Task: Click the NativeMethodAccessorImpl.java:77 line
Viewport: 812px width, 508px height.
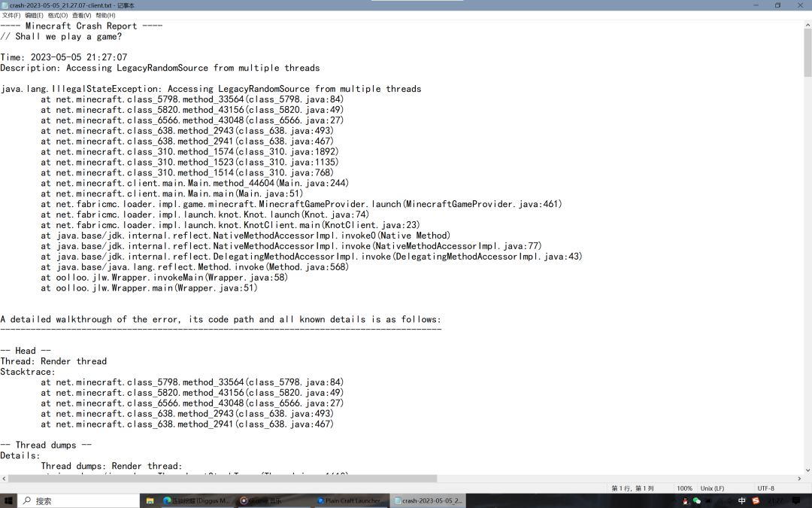Action: point(291,246)
